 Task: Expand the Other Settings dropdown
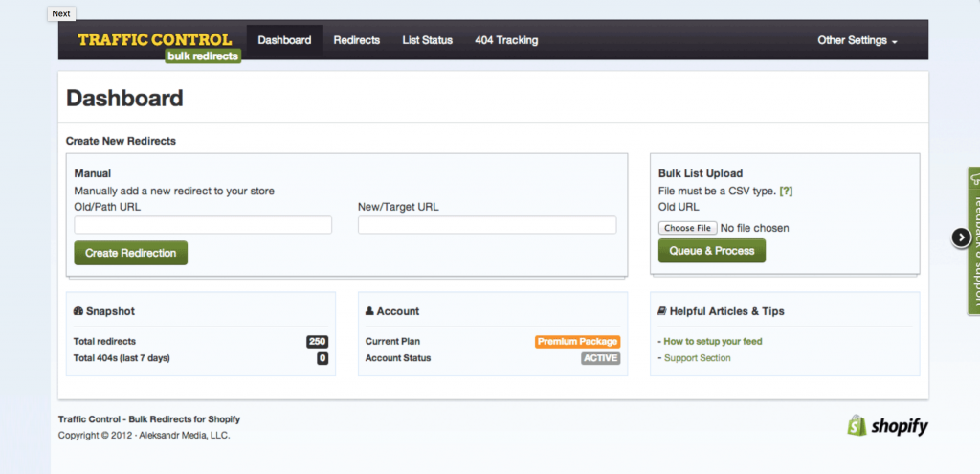(857, 40)
